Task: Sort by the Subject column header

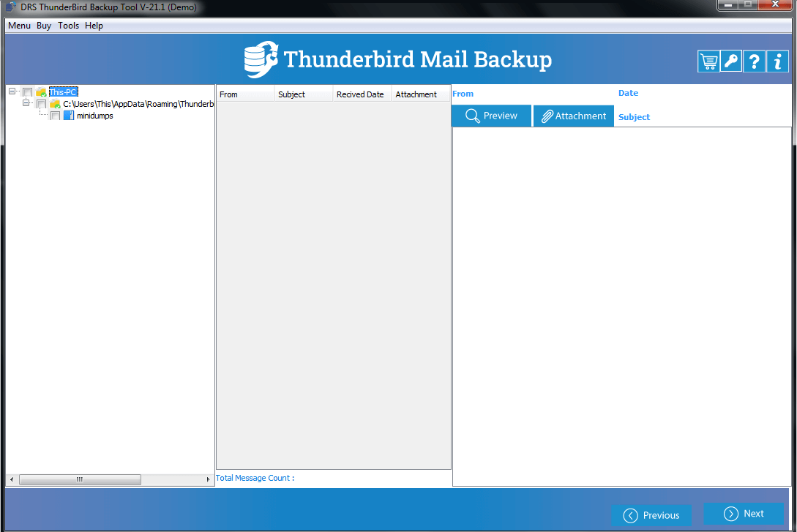Action: [x=304, y=94]
